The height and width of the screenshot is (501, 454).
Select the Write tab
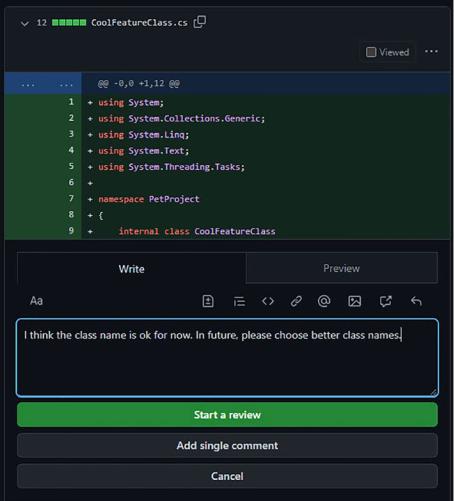click(131, 269)
